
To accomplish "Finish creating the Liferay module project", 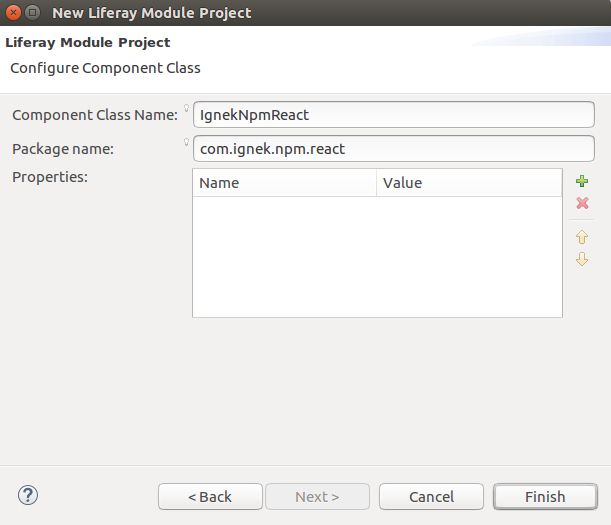I will tap(545, 497).
